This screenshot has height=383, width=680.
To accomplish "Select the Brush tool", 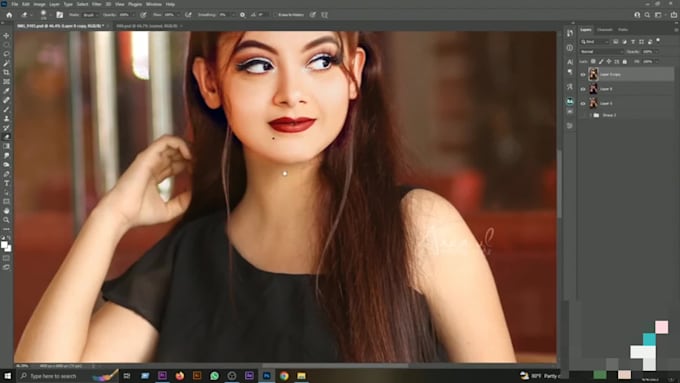I will coord(6,109).
